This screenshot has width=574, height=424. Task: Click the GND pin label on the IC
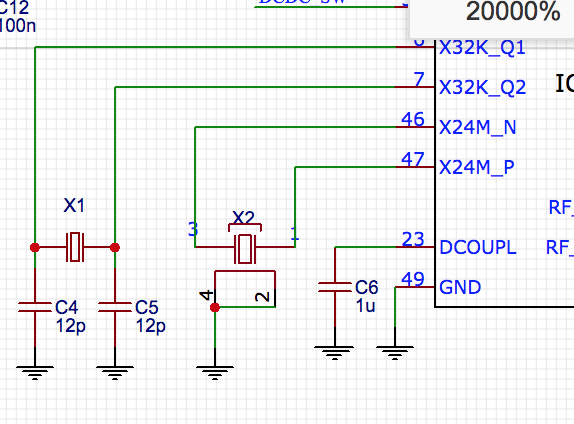click(460, 287)
